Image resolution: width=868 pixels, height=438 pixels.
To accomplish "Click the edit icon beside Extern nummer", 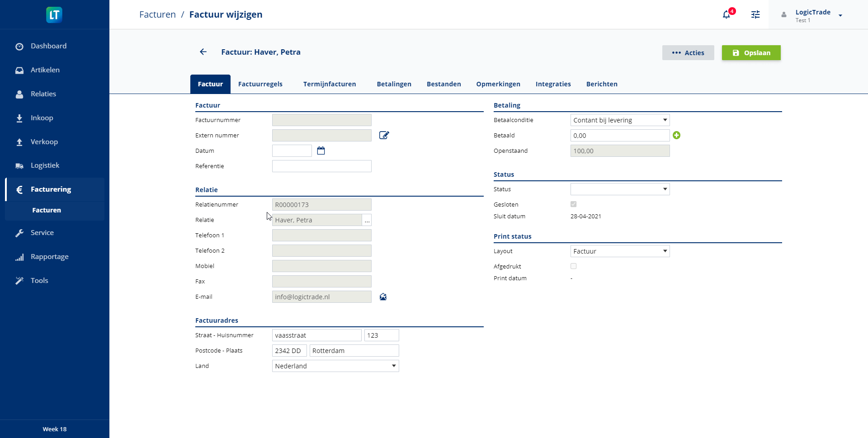I will pos(384,135).
